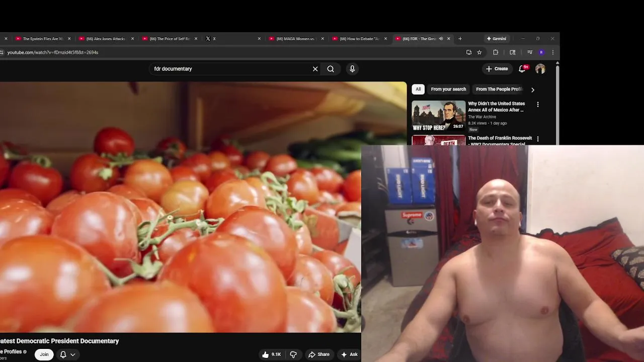Show more filter chips with right arrow
Viewport: 644px width, 362px height.
click(x=532, y=89)
